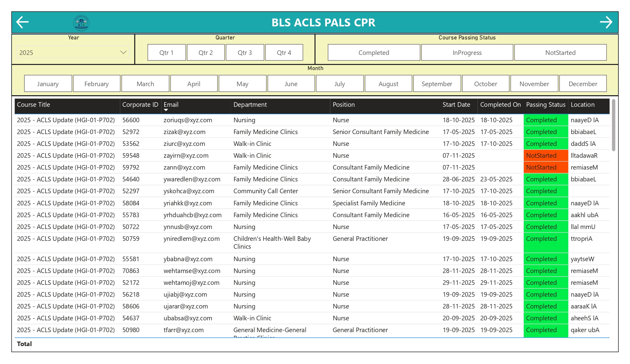This screenshot has width=630, height=364.
Task: Click the Community Call Center department cell
Action: [266, 191]
